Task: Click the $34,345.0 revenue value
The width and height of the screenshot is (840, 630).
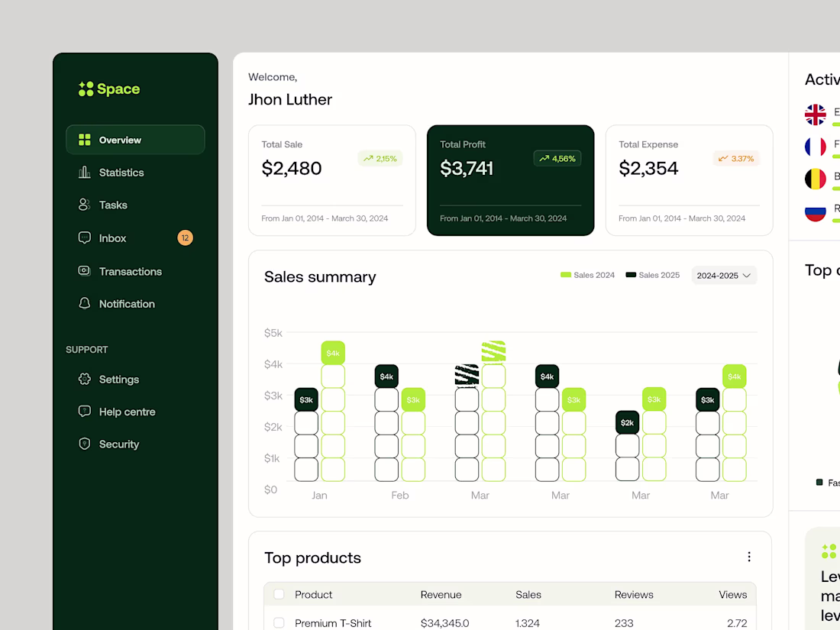Action: (444, 623)
